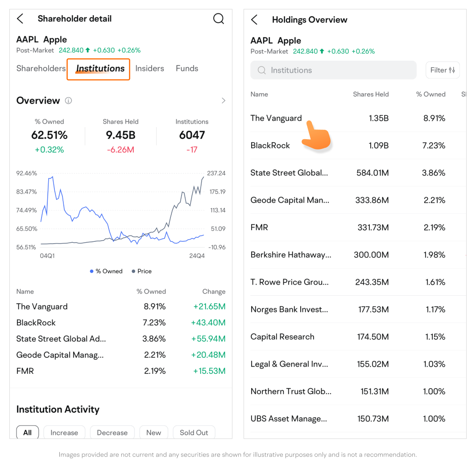
Task: Toggle the % Owned chart legend
Action: coord(106,271)
